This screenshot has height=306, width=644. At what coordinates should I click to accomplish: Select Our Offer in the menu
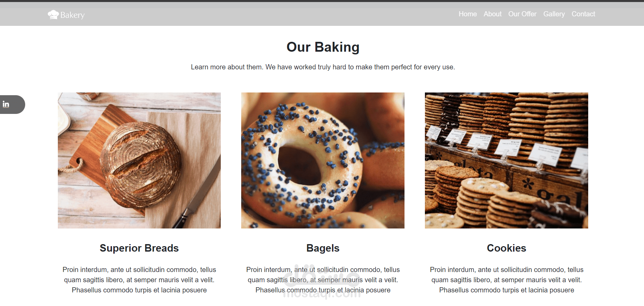[522, 14]
